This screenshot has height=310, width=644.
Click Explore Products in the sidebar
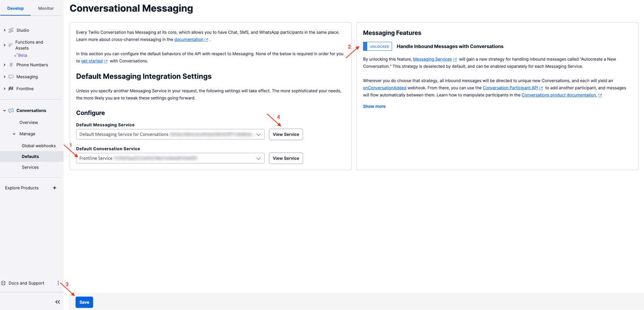[x=22, y=188]
